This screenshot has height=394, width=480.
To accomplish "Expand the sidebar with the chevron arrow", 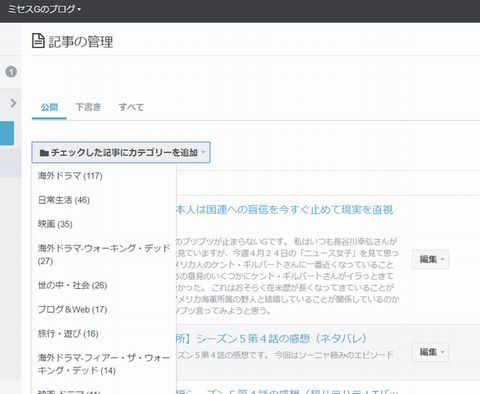I will [13, 103].
